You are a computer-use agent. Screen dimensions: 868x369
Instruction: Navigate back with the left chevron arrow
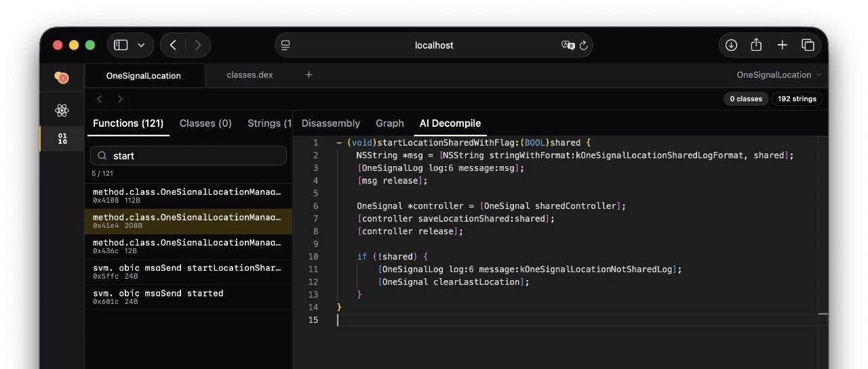point(100,99)
